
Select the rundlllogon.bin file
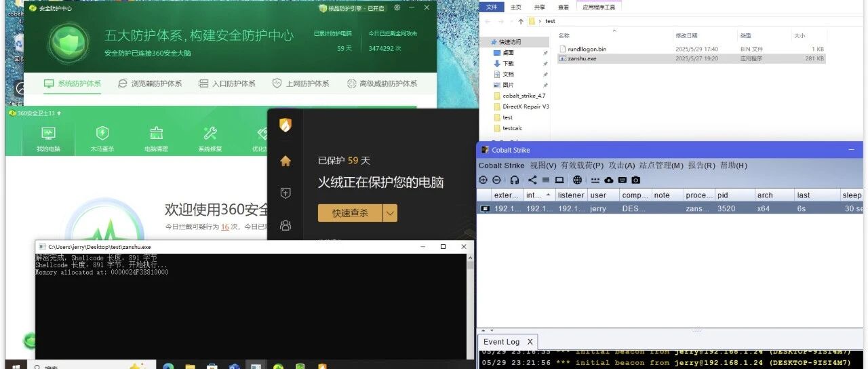[587, 49]
